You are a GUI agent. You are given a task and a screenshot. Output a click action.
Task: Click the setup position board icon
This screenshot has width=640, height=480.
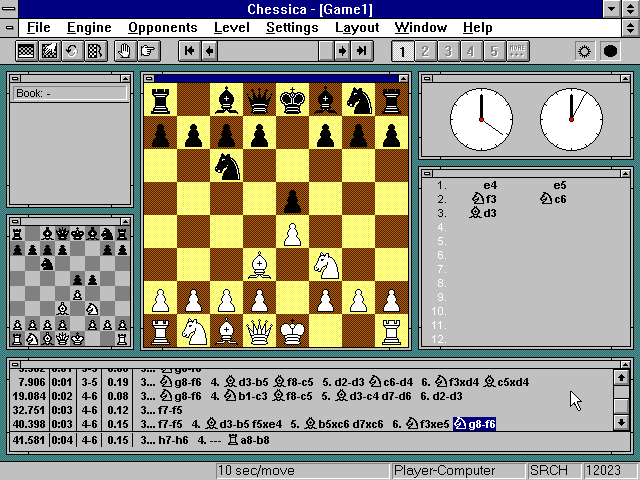pos(49,51)
